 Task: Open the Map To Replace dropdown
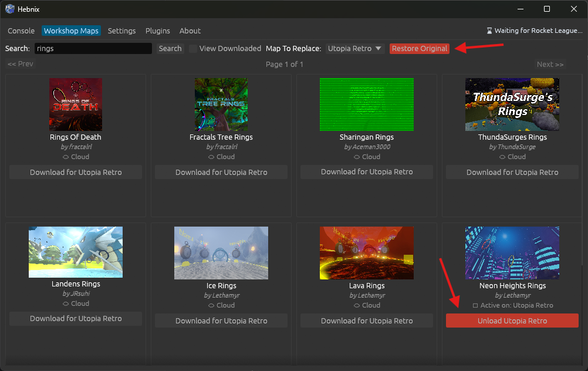point(355,48)
